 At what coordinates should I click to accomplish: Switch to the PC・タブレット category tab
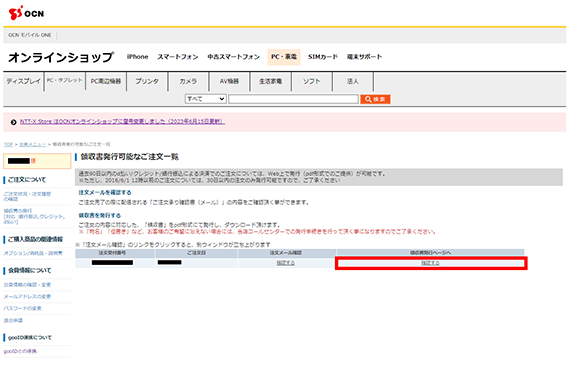click(65, 81)
